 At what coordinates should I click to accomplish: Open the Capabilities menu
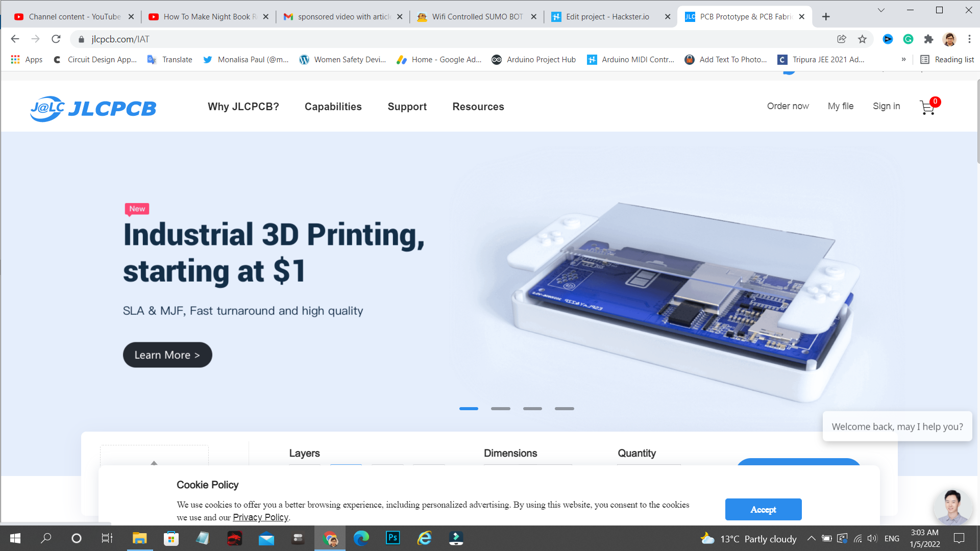point(333,107)
